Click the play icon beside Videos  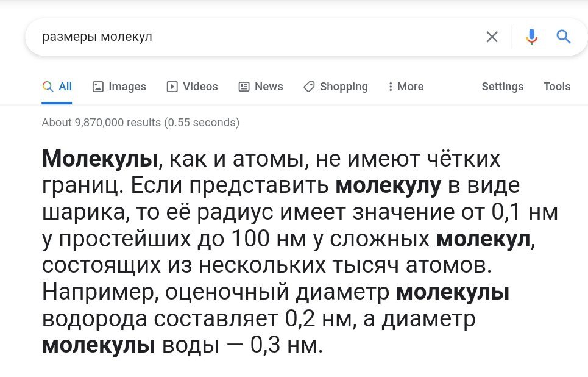click(x=172, y=87)
